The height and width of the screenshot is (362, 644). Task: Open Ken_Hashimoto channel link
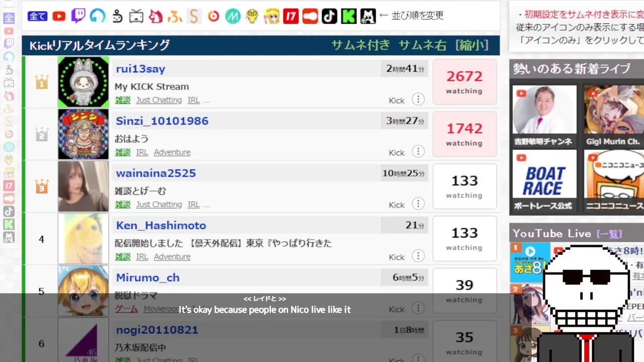[x=161, y=226]
